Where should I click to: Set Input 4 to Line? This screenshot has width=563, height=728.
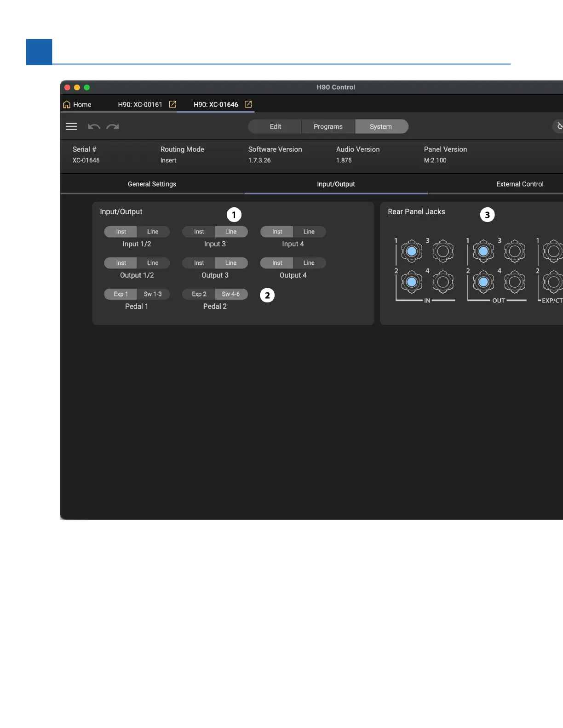tap(309, 232)
